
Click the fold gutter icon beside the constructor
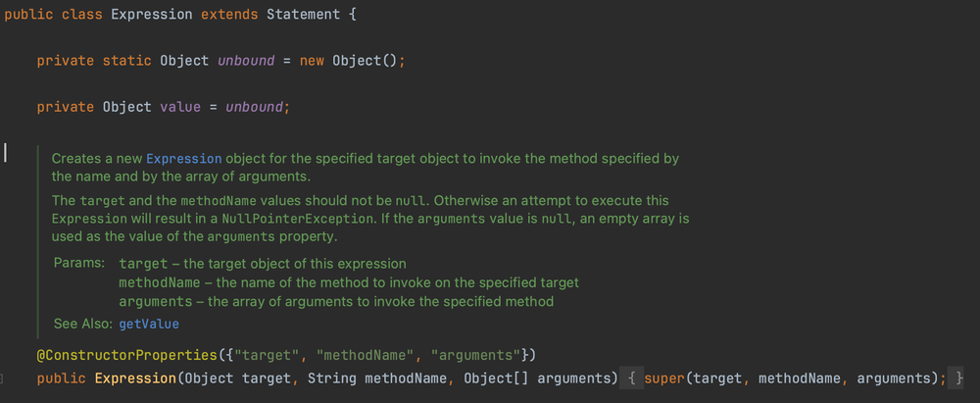(3, 378)
